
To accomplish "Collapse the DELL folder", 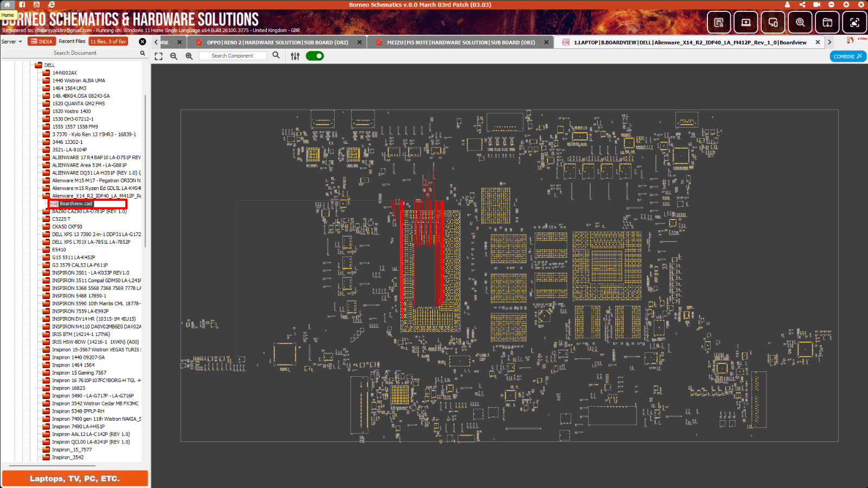I will pos(39,65).
